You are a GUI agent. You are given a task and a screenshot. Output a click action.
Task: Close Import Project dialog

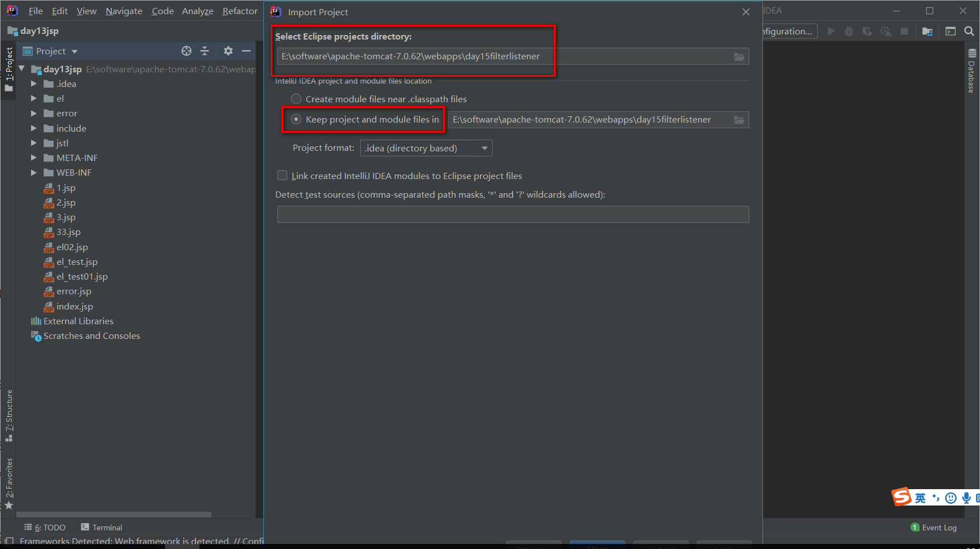pyautogui.click(x=746, y=12)
